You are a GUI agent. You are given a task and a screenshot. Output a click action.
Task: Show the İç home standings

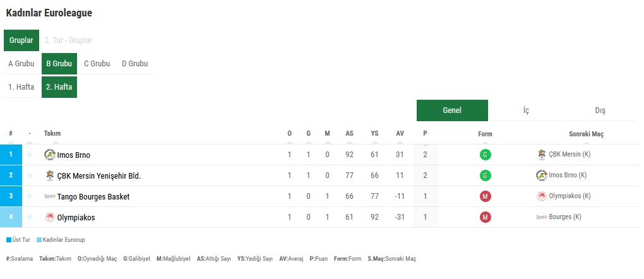click(526, 110)
